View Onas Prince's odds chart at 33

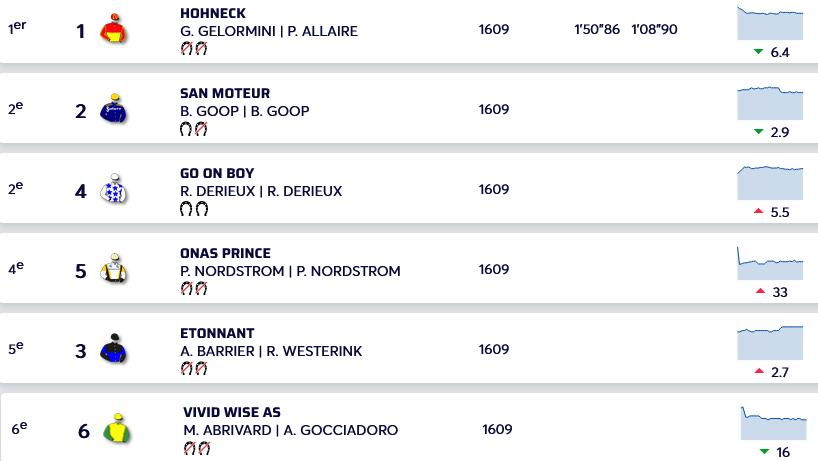coord(770,263)
